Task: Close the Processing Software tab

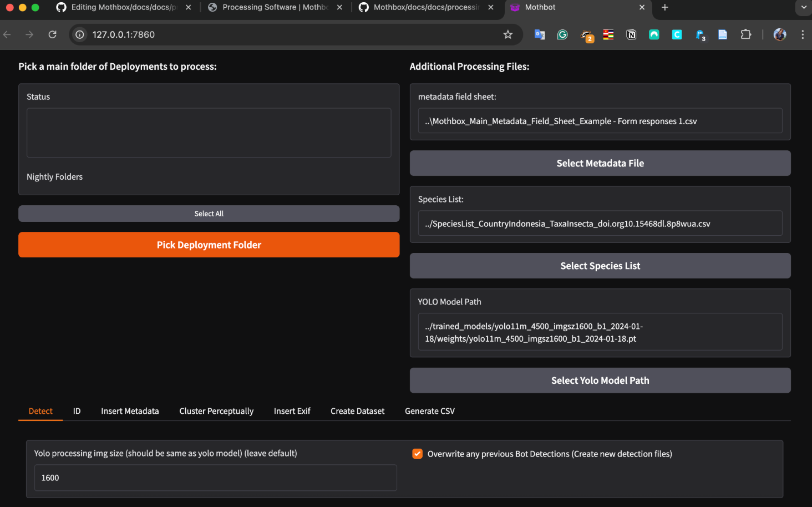Action: pyautogui.click(x=339, y=7)
